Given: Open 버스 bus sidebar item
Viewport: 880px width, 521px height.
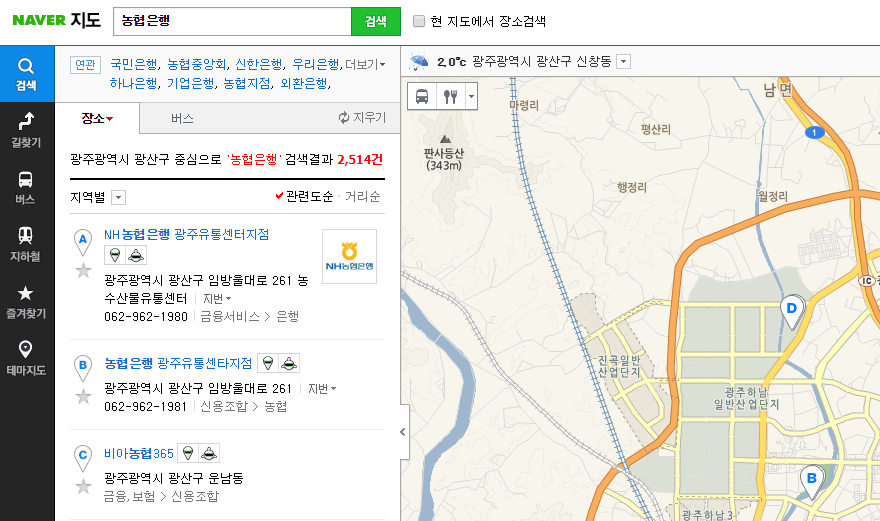Looking at the screenshot, I should coord(26,188).
